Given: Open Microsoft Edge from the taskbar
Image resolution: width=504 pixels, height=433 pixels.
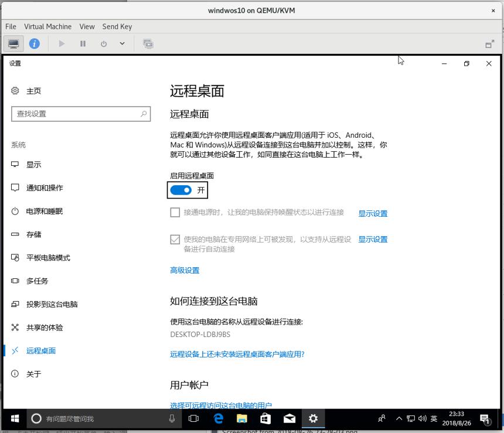Looking at the screenshot, I should [x=219, y=418].
